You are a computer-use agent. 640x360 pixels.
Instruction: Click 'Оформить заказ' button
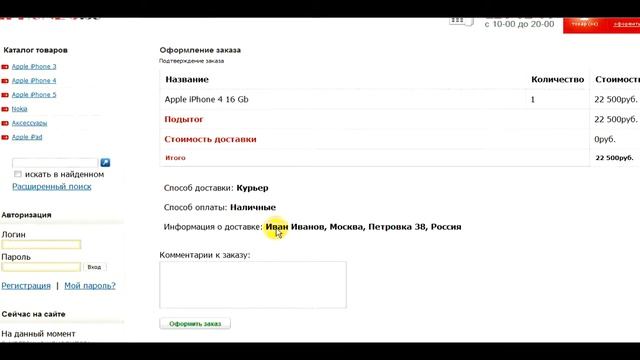[195, 324]
